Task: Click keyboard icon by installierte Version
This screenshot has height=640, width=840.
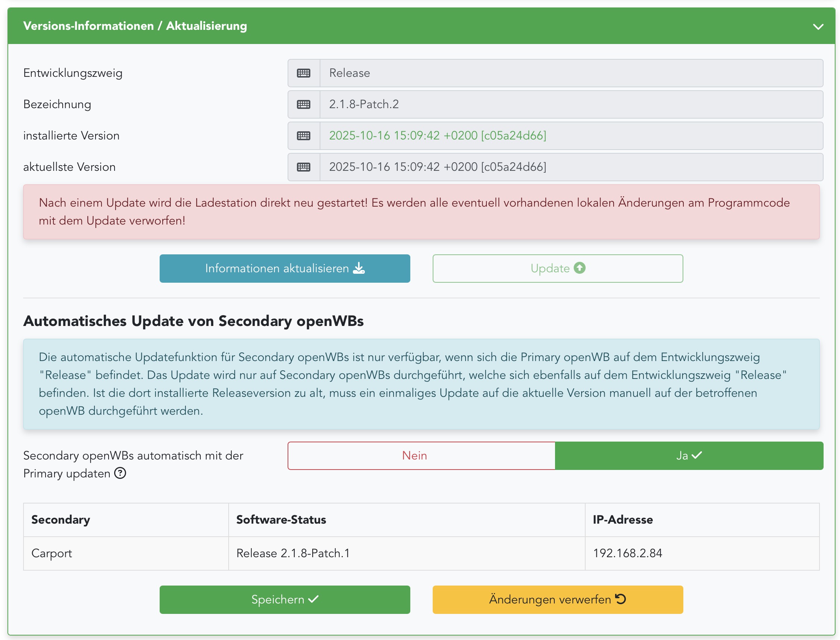Action: tap(303, 136)
